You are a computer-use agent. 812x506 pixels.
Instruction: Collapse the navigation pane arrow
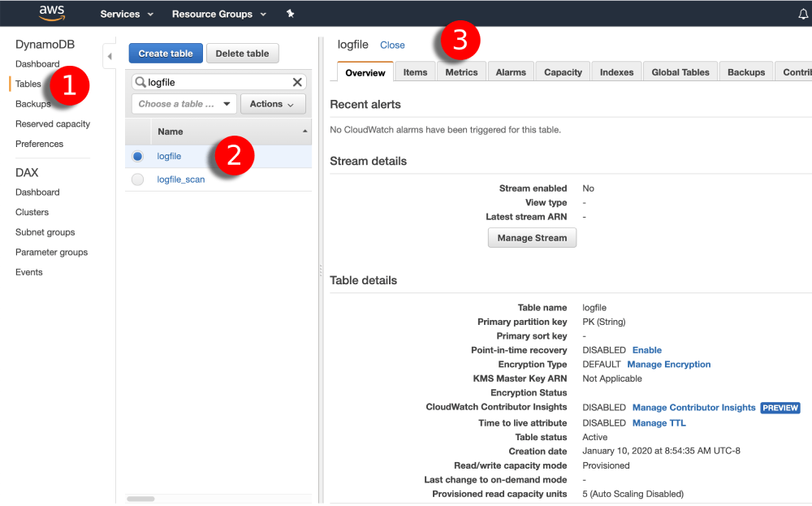(x=110, y=56)
